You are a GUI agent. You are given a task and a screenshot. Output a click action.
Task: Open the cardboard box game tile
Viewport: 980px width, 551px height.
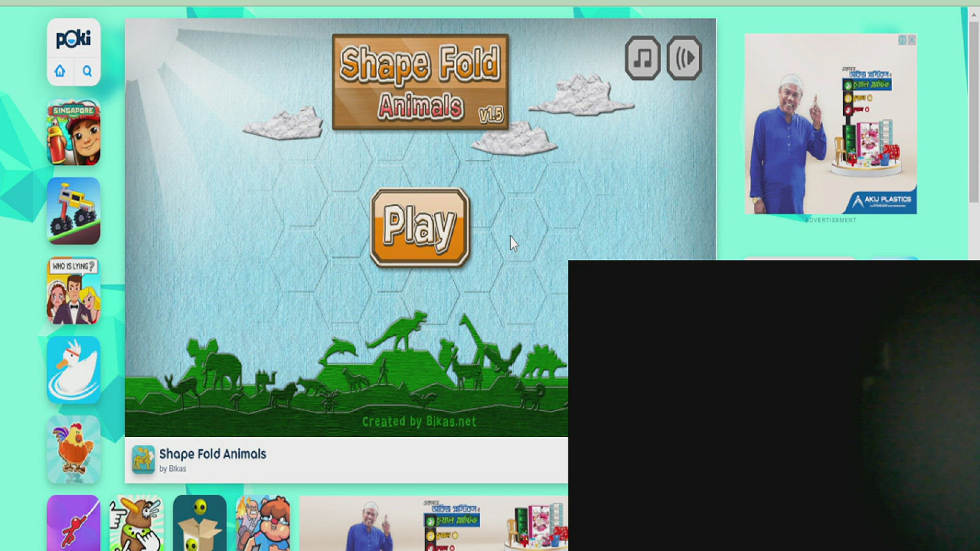point(200,523)
